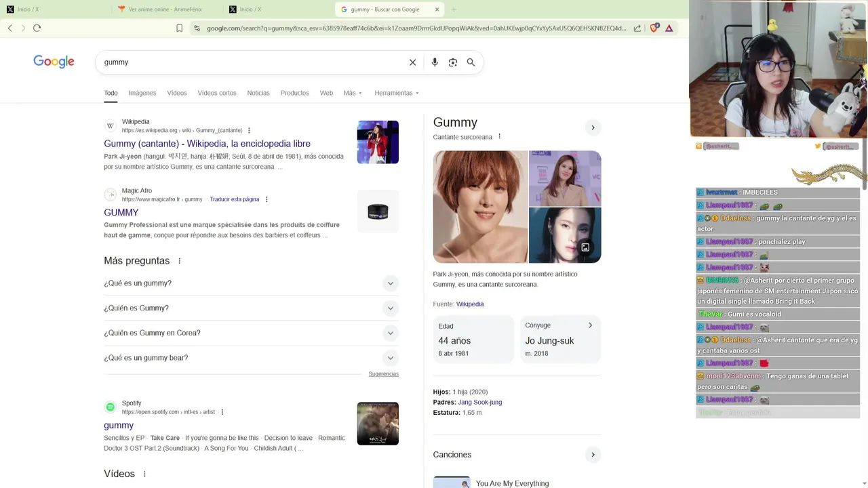Viewport: 868px width, 488px height.
Task: Open the Spotify result options three dots
Action: click(x=222, y=412)
